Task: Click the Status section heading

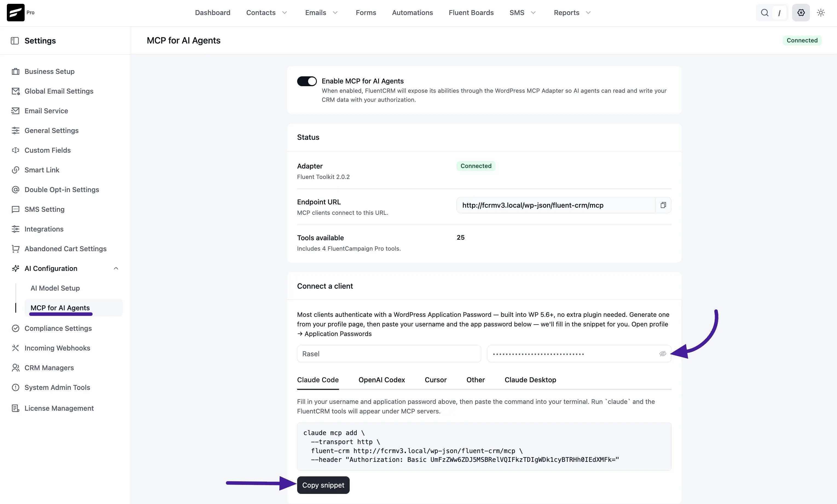Action: (x=308, y=137)
